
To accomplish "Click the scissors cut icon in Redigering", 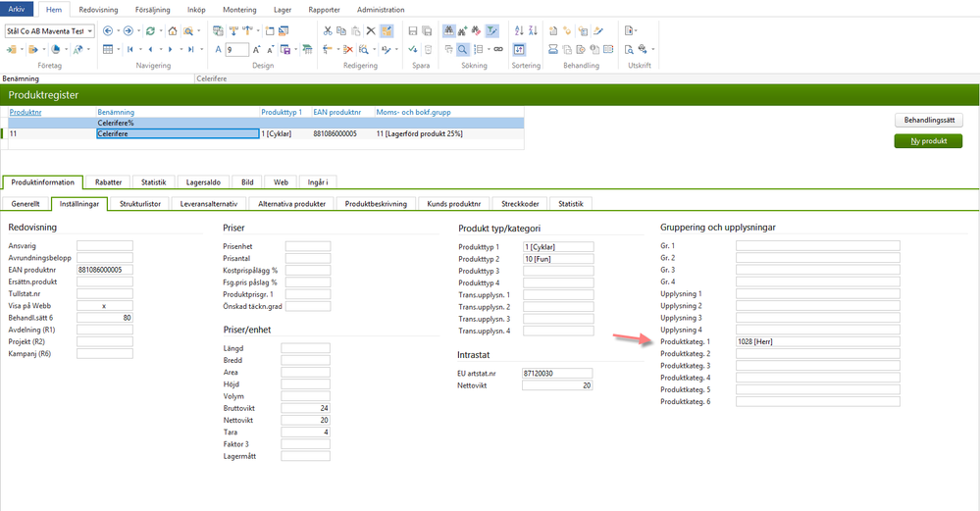I will (328, 30).
